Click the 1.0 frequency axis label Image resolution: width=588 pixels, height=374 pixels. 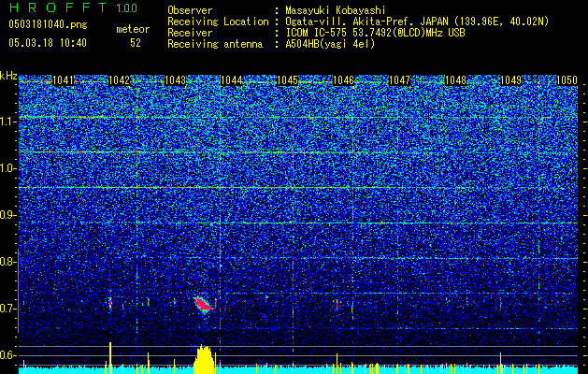point(7,168)
